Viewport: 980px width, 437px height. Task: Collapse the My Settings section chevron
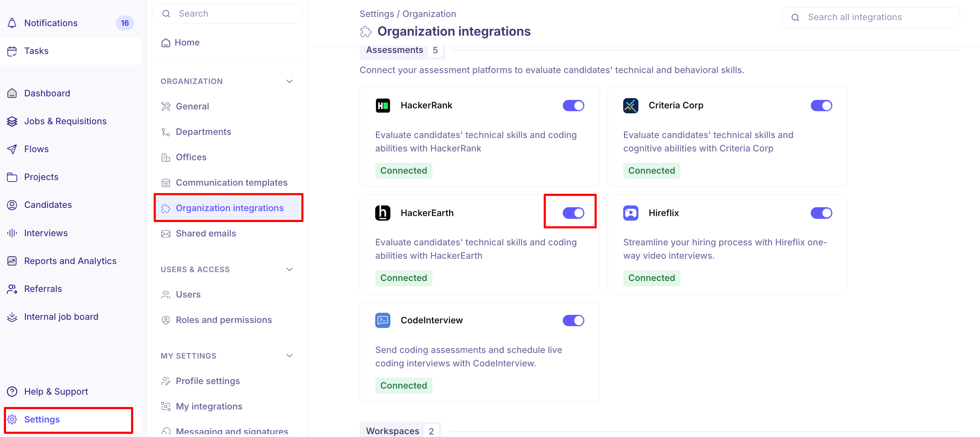point(289,356)
